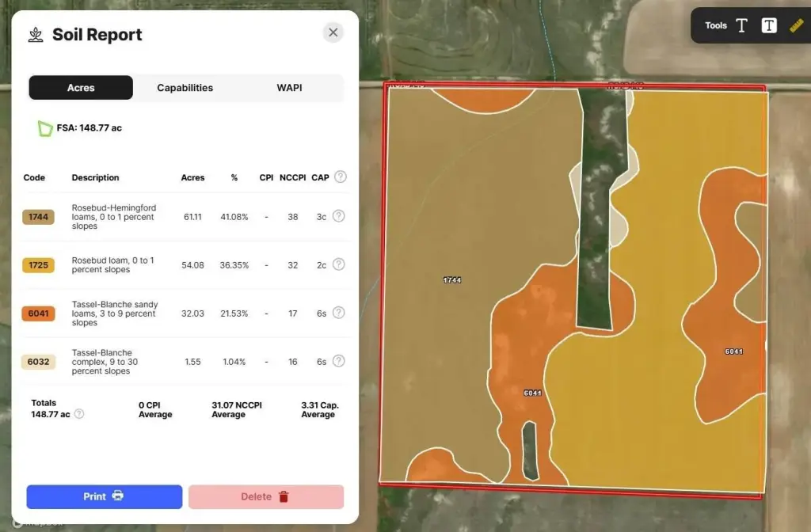Image resolution: width=811 pixels, height=532 pixels.
Task: Click the Soil Report plant icon
Action: pos(36,35)
